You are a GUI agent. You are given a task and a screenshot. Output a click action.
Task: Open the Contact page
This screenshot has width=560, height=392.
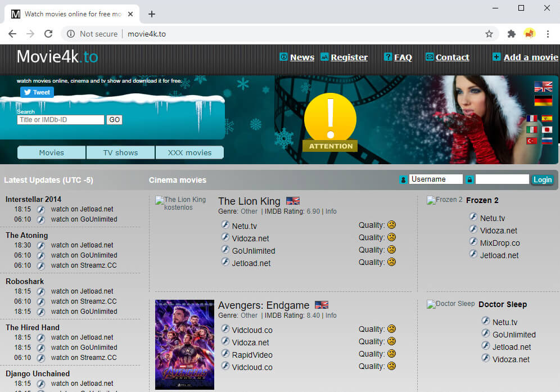(452, 57)
